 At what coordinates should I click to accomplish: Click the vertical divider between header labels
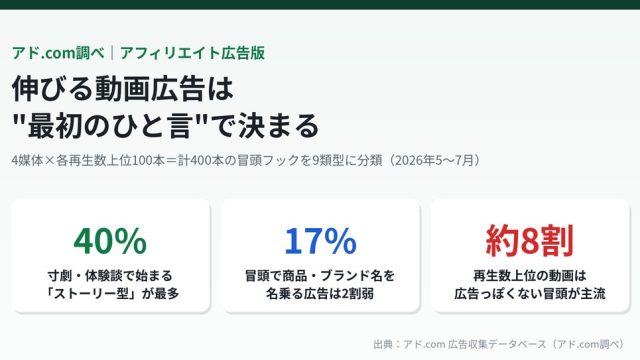pyautogui.click(x=112, y=53)
